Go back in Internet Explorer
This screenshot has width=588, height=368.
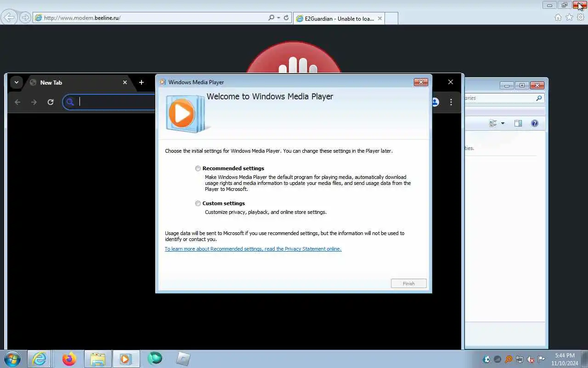click(9, 17)
